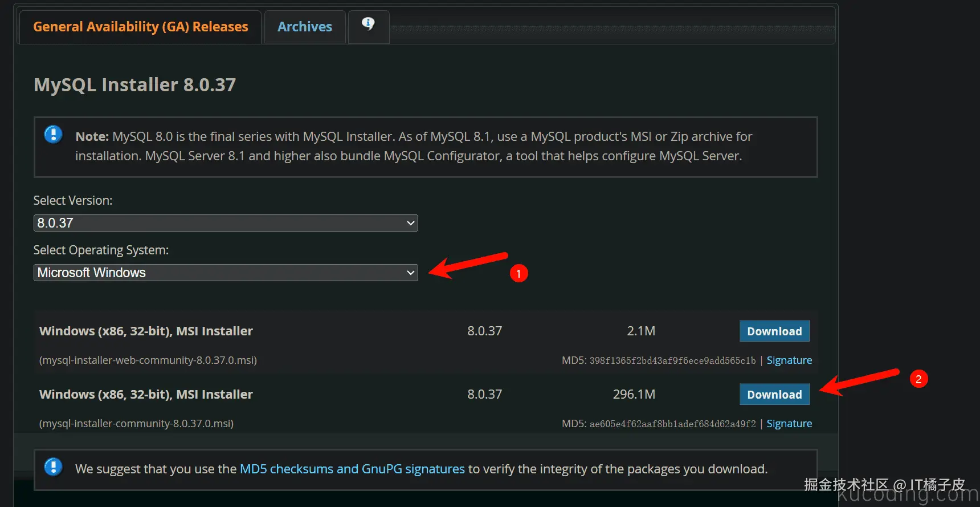980x507 pixels.
Task: Open the Select Operating System dropdown
Action: click(226, 273)
